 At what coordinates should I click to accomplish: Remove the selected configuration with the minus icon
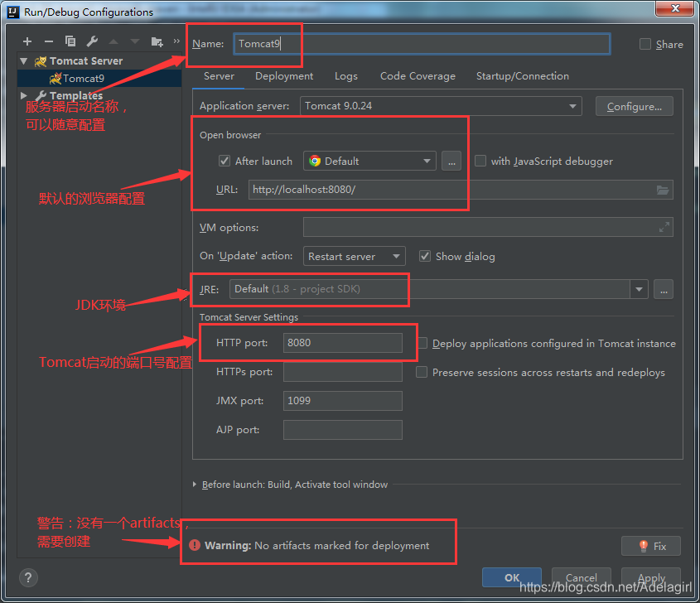tap(49, 41)
